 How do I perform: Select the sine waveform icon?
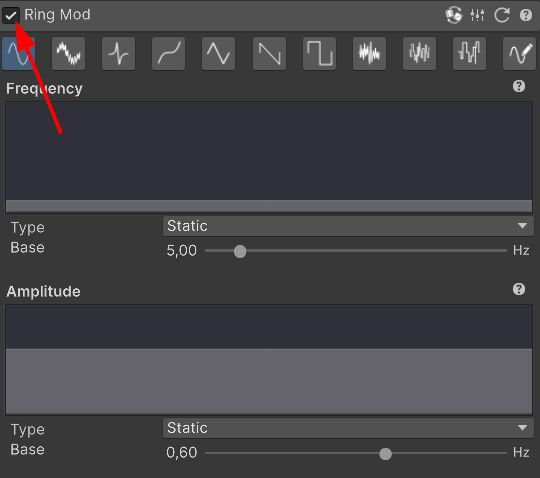[18, 54]
